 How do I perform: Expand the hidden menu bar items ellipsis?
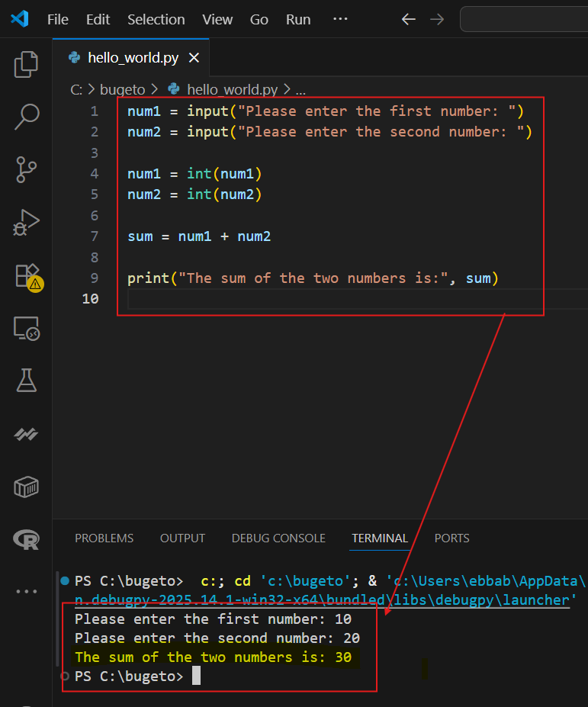(x=340, y=19)
